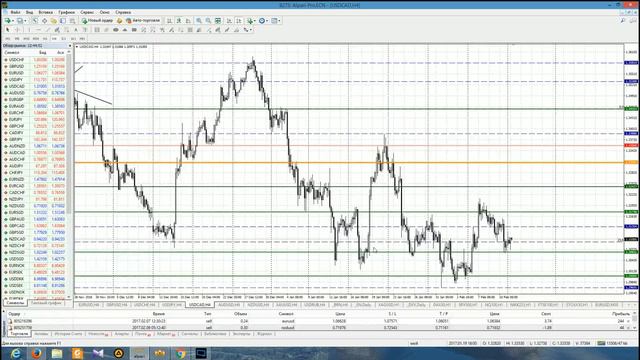The height and width of the screenshot is (360, 640).
Task: Pick the trendline drawing tool
Action: coord(48,30)
